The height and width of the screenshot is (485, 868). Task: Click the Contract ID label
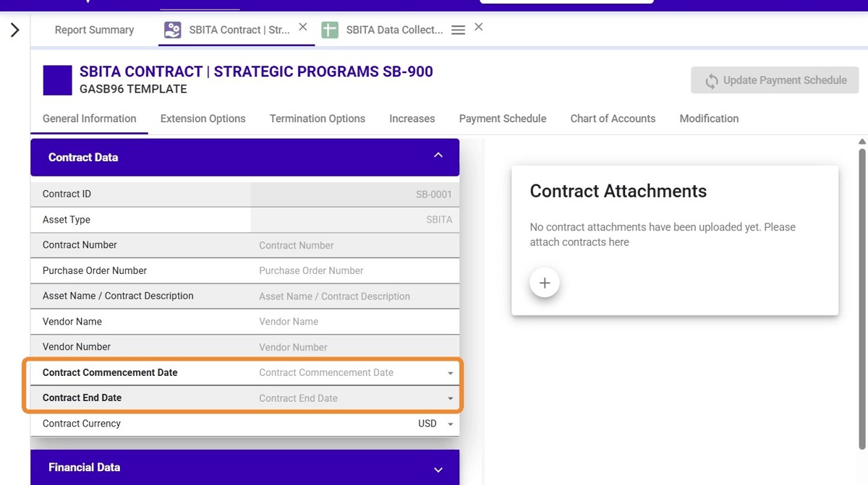tap(67, 194)
